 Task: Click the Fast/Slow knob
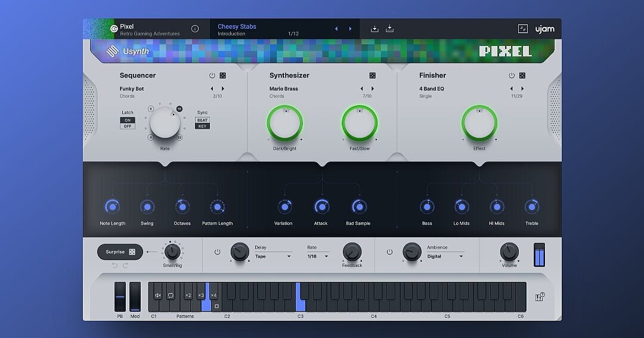click(360, 123)
